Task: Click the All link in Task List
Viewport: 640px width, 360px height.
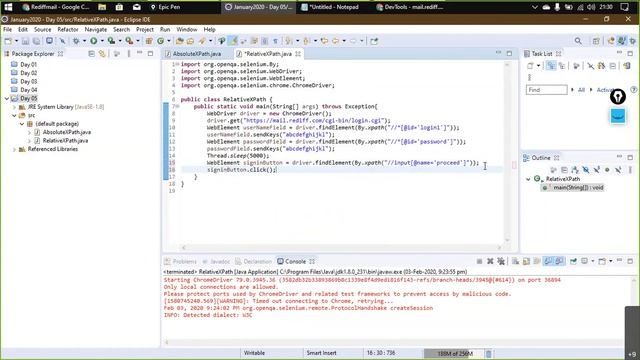Action: (x=581, y=90)
